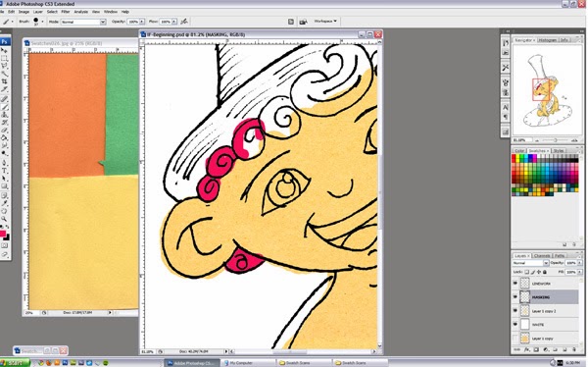Add a layer style (fx)

pos(526,349)
